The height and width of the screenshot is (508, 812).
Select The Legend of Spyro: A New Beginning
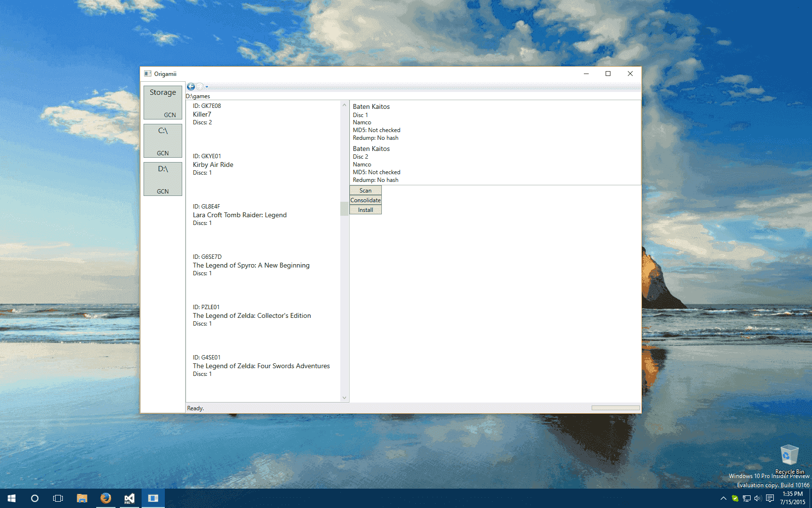click(x=263, y=265)
